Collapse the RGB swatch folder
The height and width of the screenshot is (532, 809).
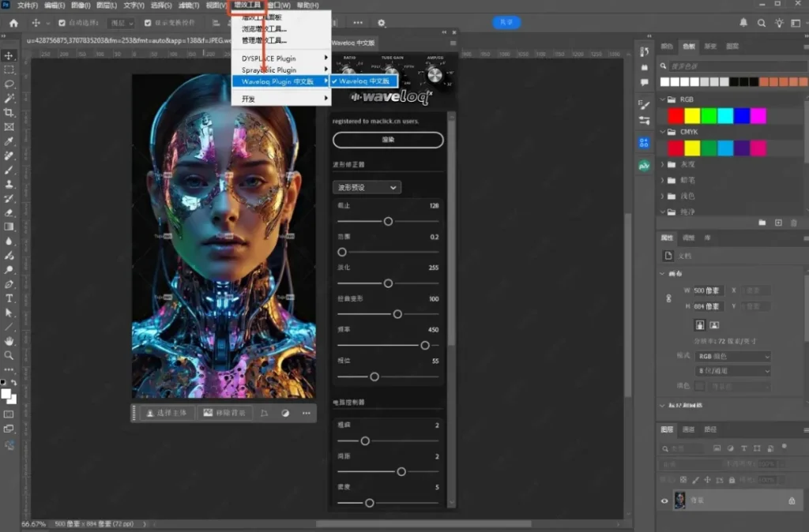pos(663,99)
